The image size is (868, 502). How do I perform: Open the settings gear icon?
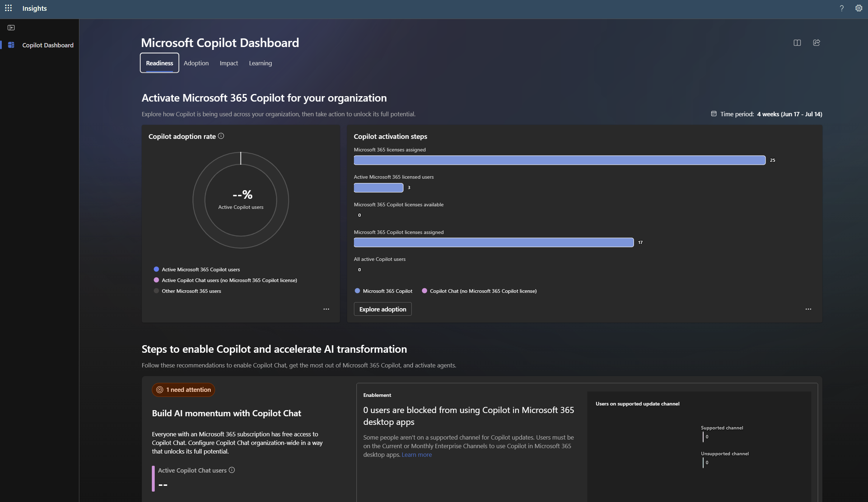tap(858, 8)
